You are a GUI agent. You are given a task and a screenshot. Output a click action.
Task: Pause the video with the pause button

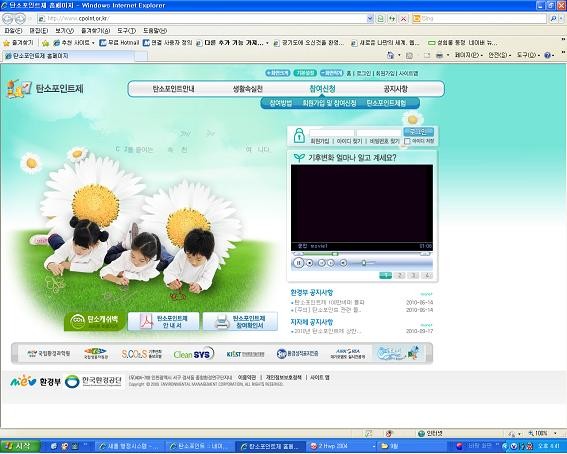tap(298, 263)
